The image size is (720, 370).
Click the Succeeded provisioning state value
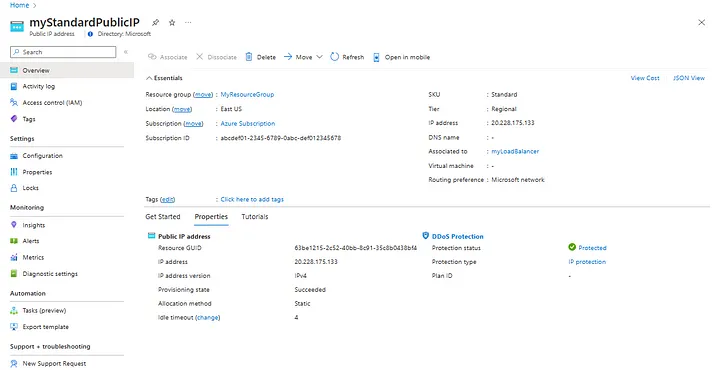[x=310, y=290]
